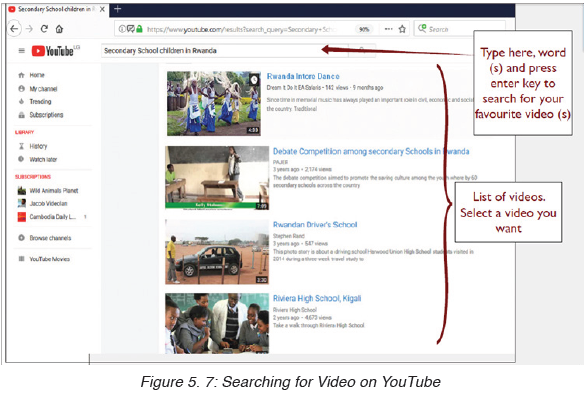The width and height of the screenshot is (586, 394).
Task: Open browser home page icon
Action: (59, 29)
